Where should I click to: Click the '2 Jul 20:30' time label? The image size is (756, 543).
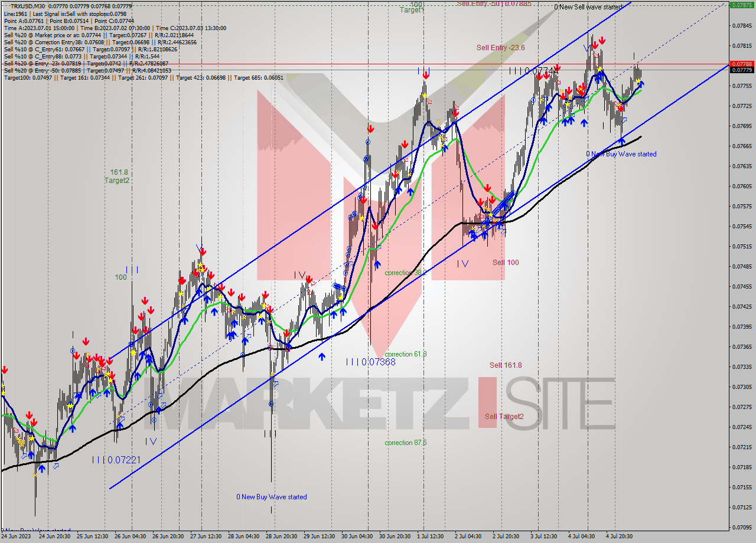click(504, 537)
